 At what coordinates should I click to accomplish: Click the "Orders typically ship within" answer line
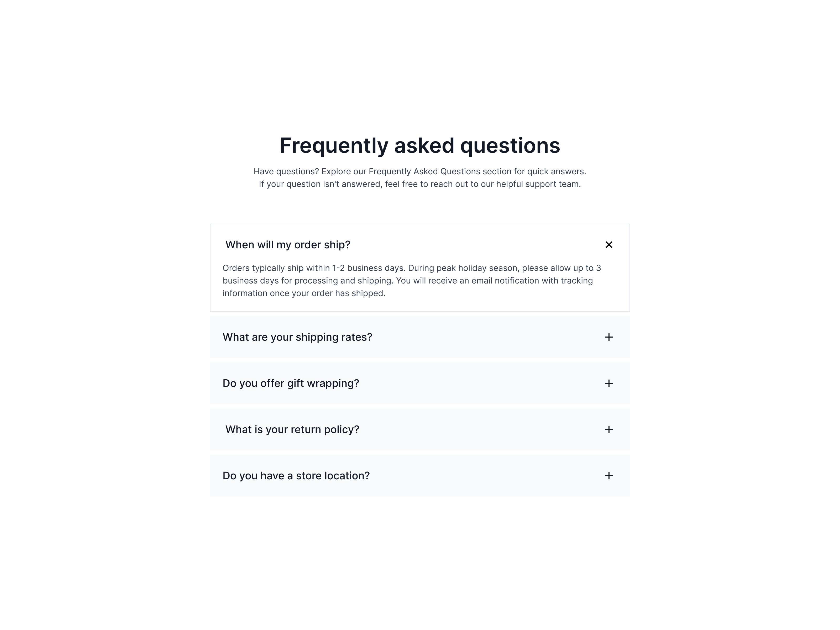click(412, 268)
